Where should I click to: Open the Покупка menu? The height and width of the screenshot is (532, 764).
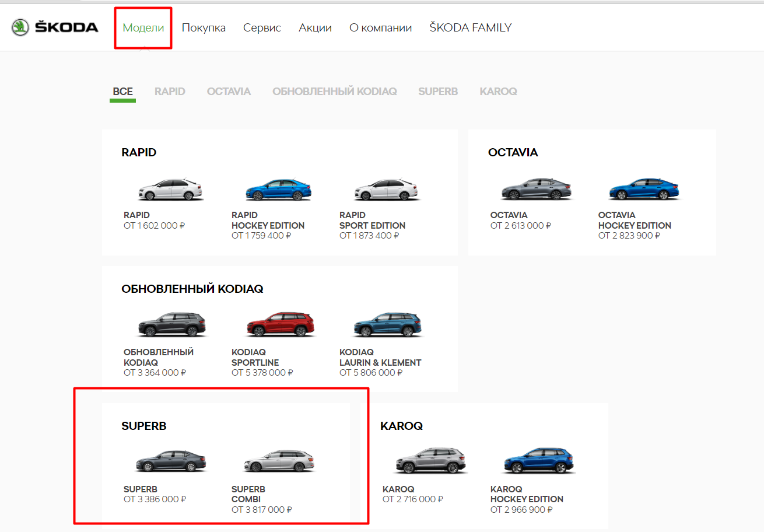[x=204, y=27]
